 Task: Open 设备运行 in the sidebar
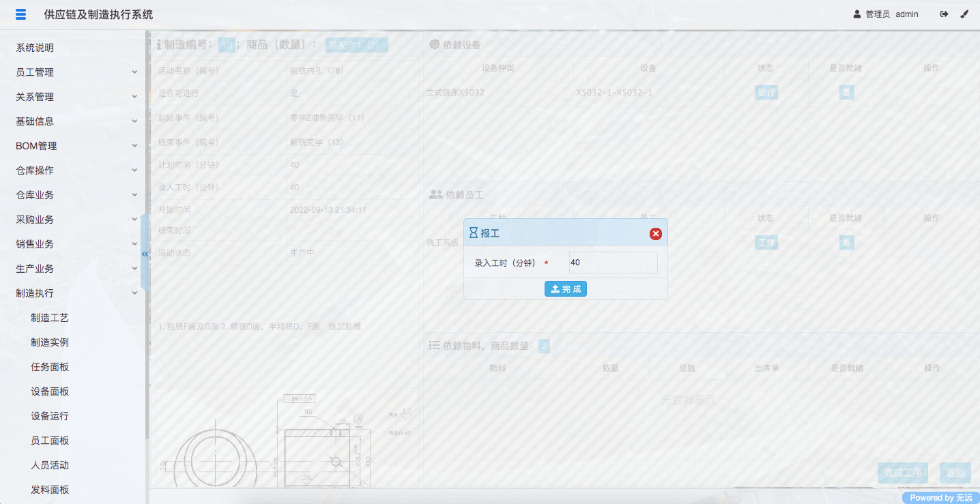coord(50,416)
